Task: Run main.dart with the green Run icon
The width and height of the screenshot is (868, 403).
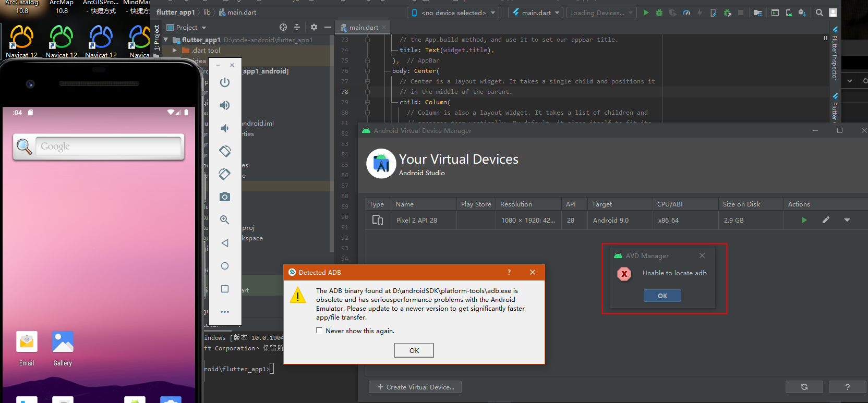Action: pos(646,13)
